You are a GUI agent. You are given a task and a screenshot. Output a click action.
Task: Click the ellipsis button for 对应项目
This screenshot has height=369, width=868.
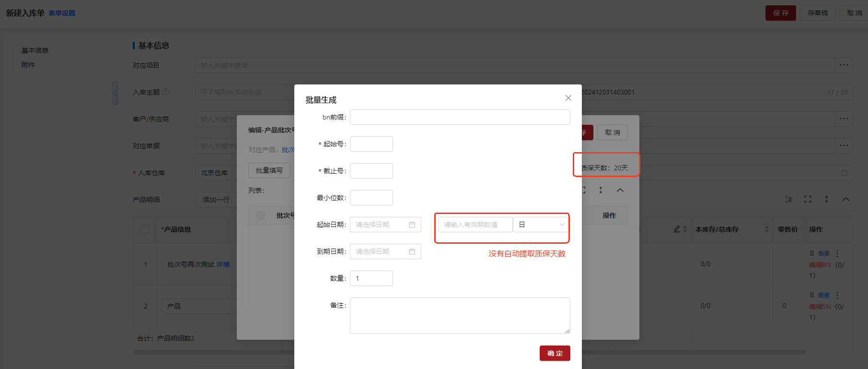click(844, 65)
